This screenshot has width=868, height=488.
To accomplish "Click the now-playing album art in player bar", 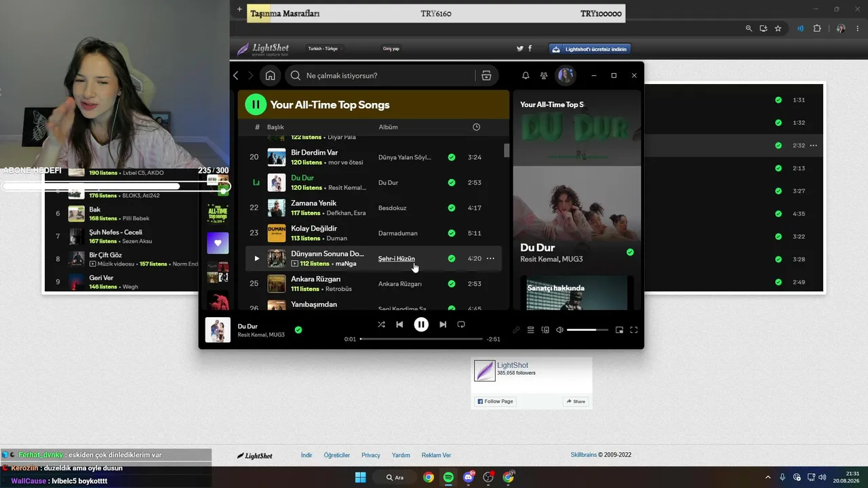I will pos(218,330).
